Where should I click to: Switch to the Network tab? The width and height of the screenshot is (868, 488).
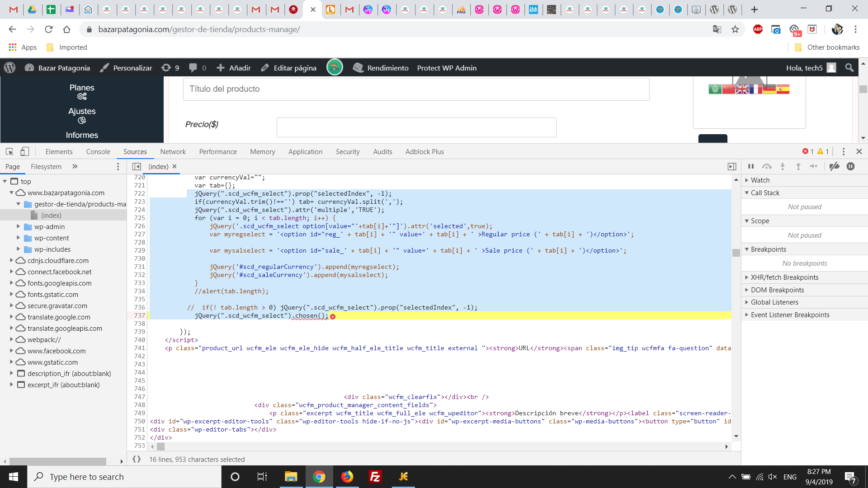point(173,152)
